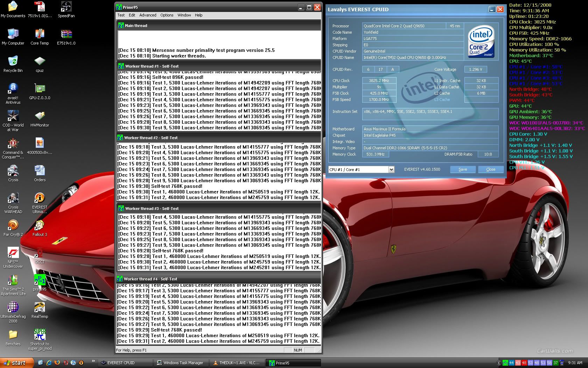The image size is (588, 368).
Task: Launch Crysis WARHEAD shortcut
Action: 13,203
